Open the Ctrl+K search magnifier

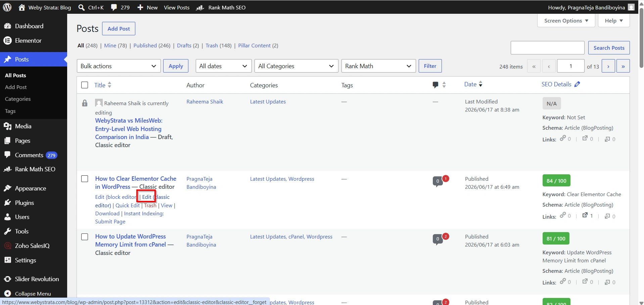coord(82,7)
